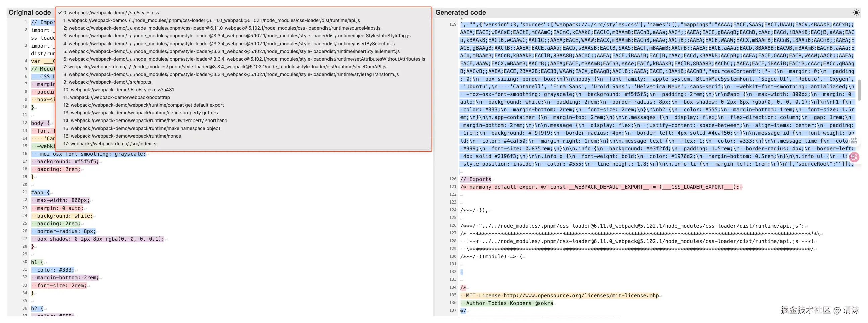Click the pink translate floating icon

[854, 157]
